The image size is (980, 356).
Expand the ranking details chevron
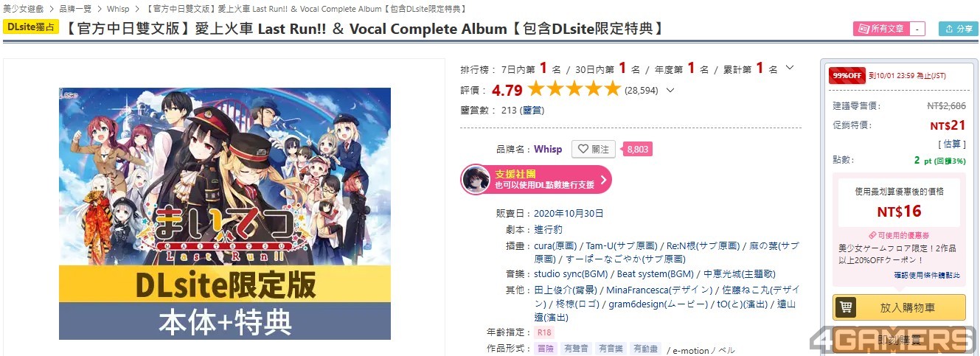[x=789, y=68]
